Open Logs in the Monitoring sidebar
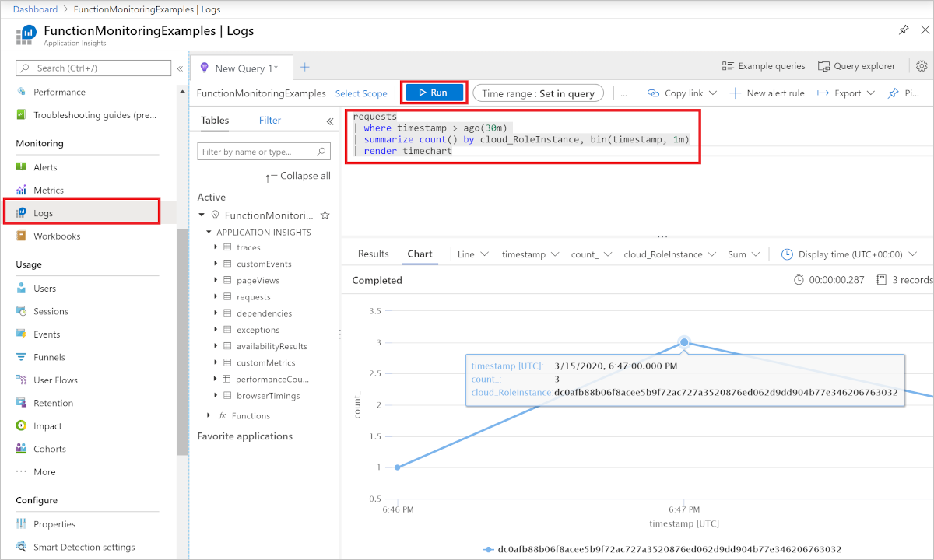 [x=48, y=212]
